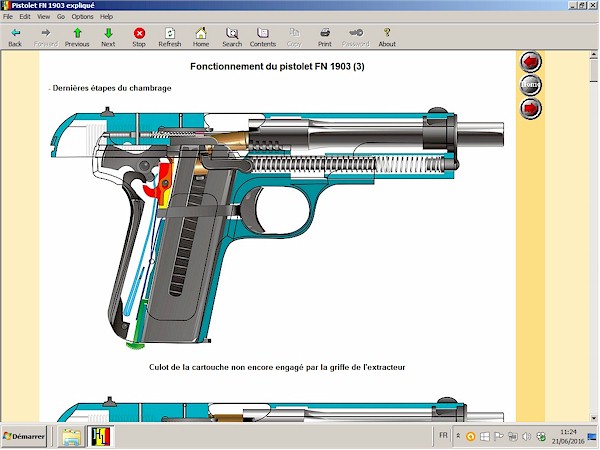Click the network tray icon

click(x=512, y=436)
